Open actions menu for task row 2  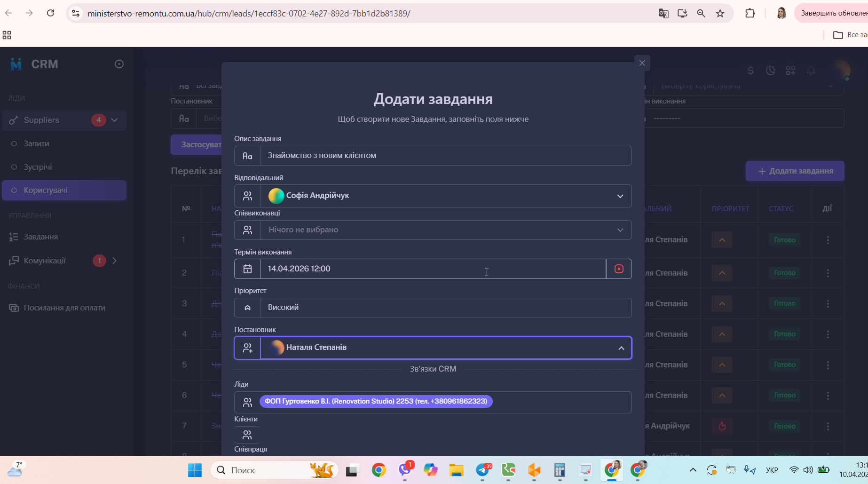tap(828, 273)
